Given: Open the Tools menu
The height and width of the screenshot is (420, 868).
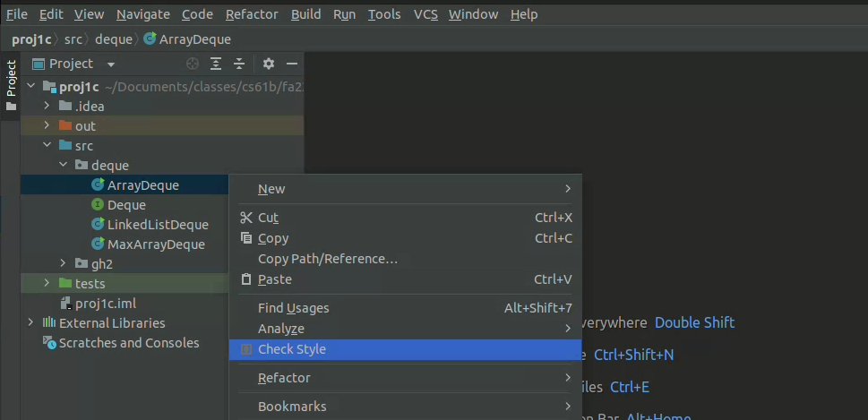Looking at the screenshot, I should click(384, 14).
